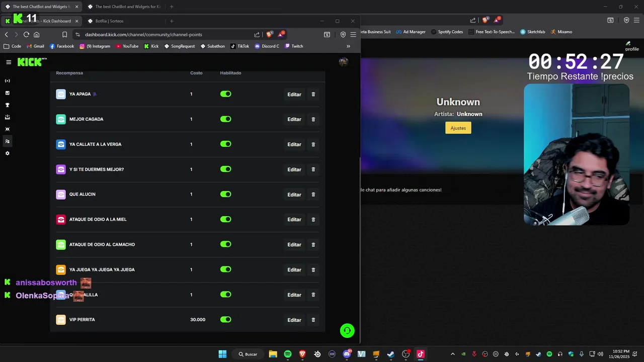
Task: Edit the VIP PERRITA reward
Action: click(x=294, y=320)
